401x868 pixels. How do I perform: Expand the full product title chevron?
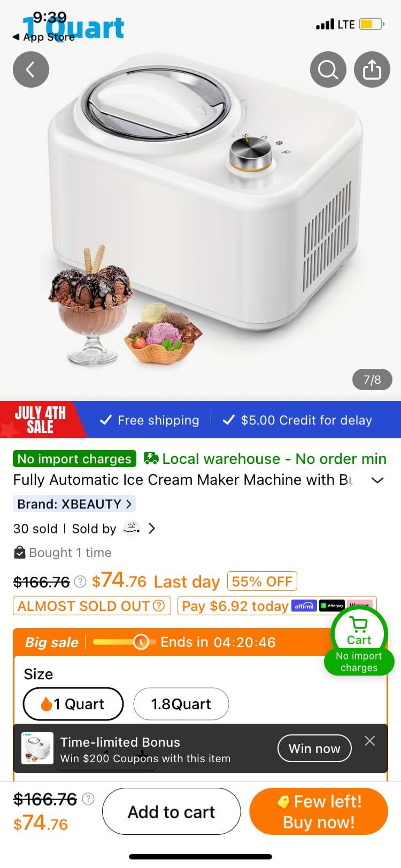[377, 480]
